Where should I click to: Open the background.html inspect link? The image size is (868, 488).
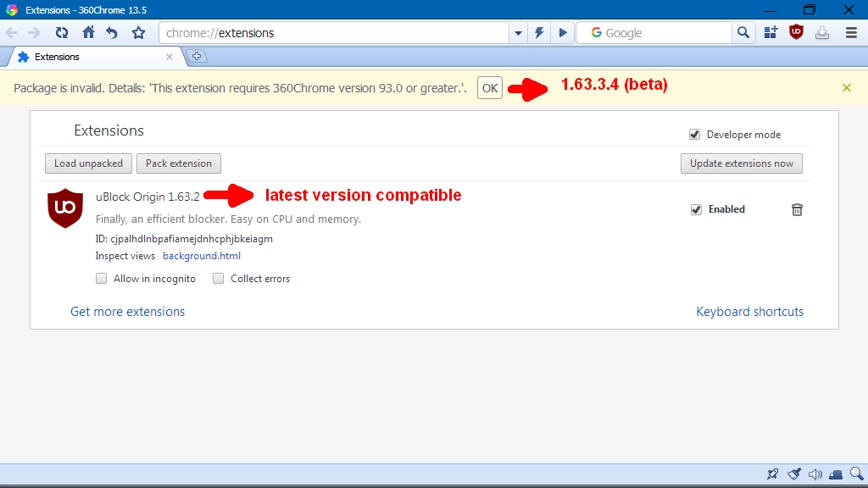pos(202,256)
